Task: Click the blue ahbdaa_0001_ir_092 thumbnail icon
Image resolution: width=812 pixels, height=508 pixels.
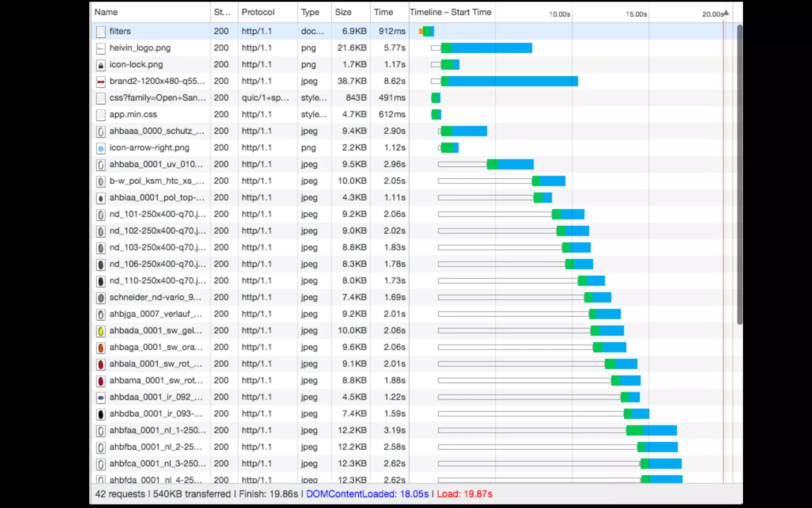Action: (x=101, y=397)
